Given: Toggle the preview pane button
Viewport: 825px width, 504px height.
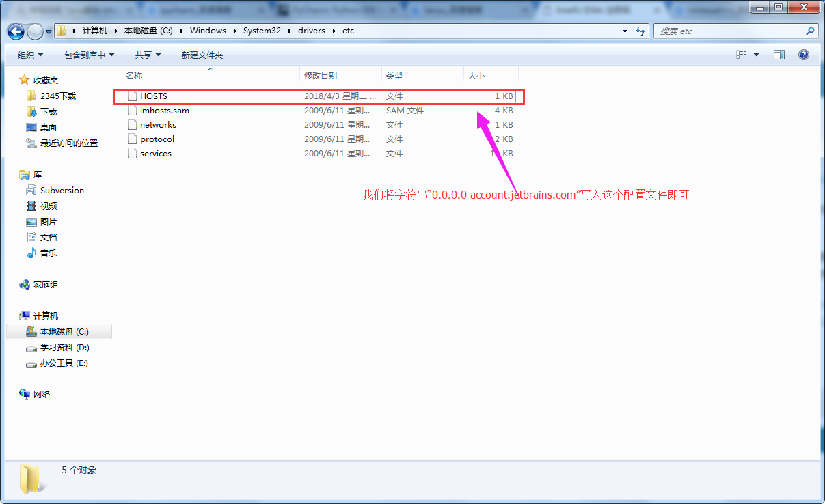Looking at the screenshot, I should (779, 55).
